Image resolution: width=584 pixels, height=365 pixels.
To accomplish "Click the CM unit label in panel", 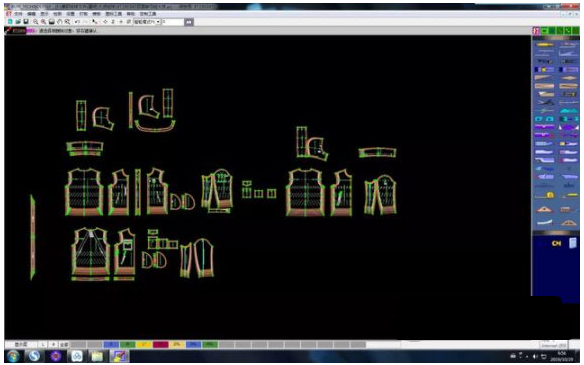I will [556, 243].
